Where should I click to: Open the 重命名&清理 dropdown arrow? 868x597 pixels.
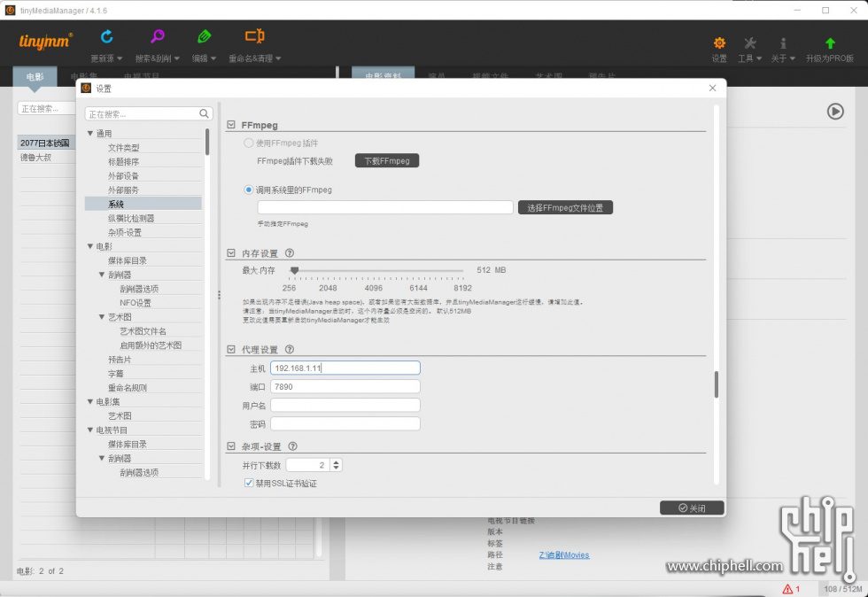(x=278, y=58)
